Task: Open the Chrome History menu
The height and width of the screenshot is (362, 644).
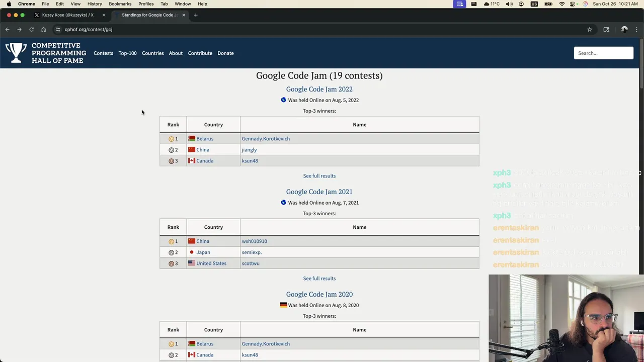Action: pyautogui.click(x=95, y=4)
